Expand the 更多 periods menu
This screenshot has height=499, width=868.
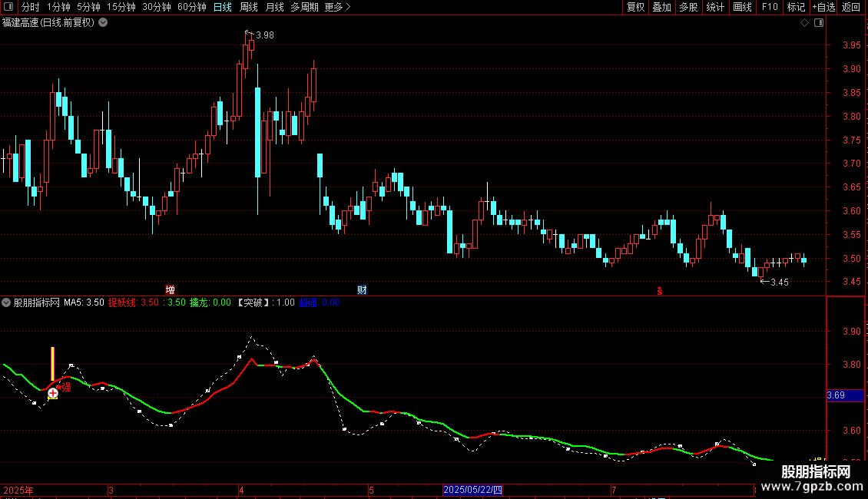click(338, 7)
